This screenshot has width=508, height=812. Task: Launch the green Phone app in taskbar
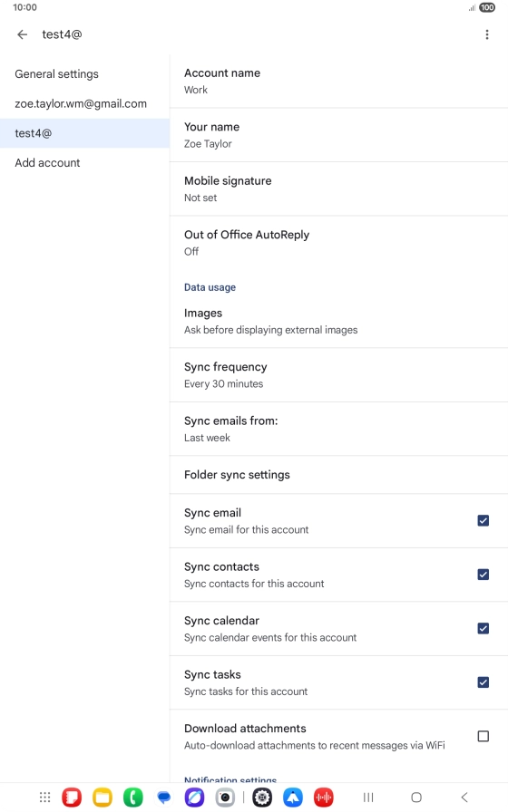click(x=132, y=797)
